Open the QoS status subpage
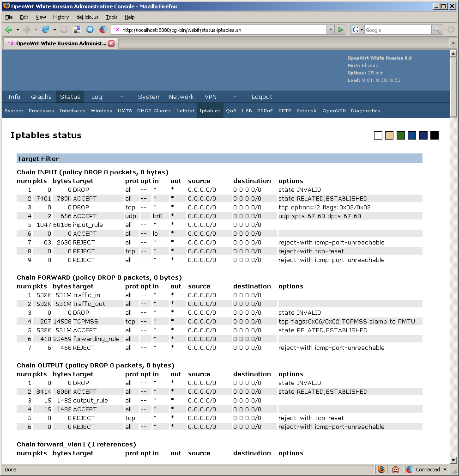The image size is (459, 476). coord(231,111)
